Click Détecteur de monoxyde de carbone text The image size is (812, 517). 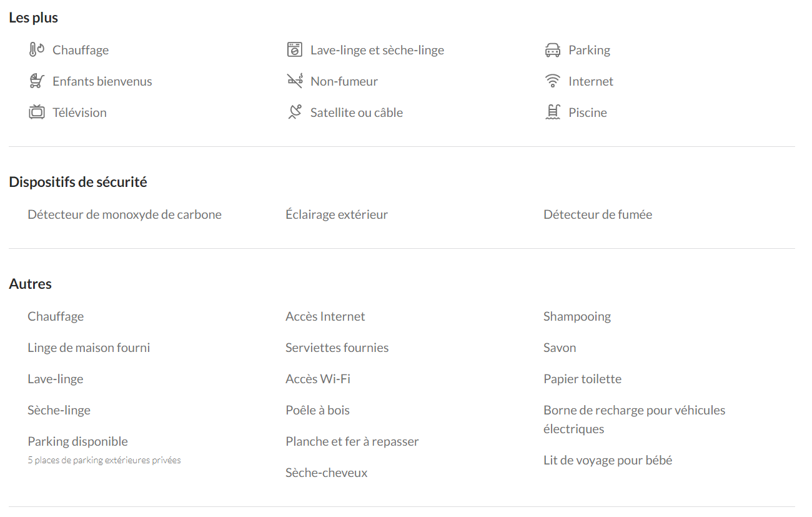tap(124, 214)
